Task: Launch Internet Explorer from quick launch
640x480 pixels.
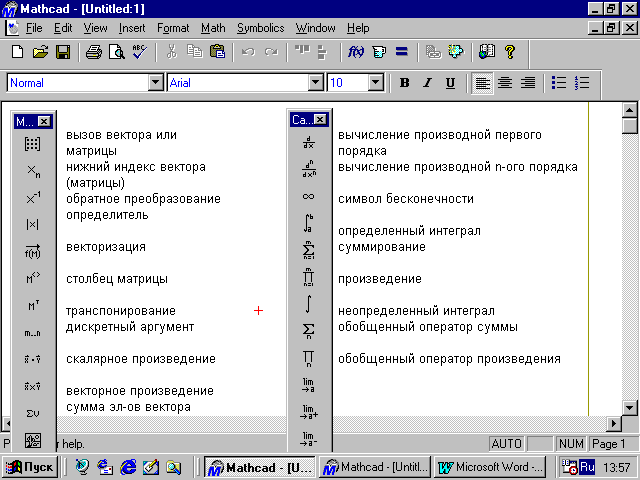Action: tap(128, 467)
